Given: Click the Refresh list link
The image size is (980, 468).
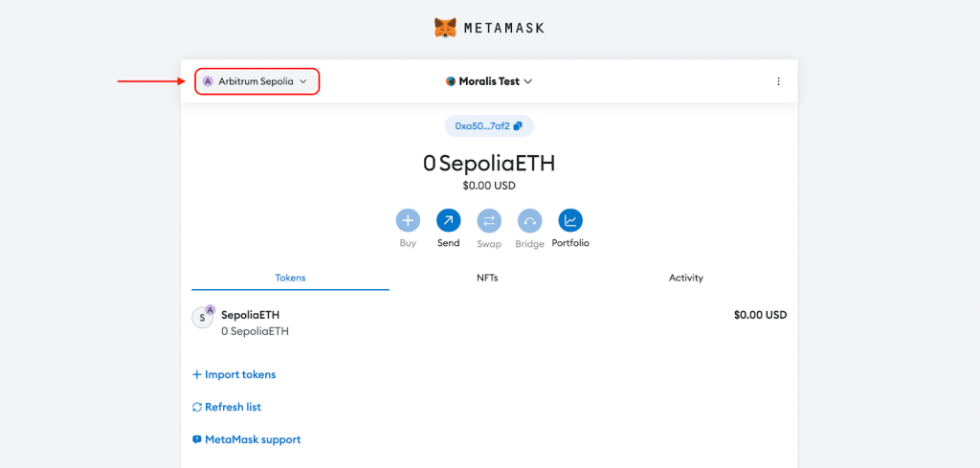Looking at the screenshot, I should click(232, 407).
